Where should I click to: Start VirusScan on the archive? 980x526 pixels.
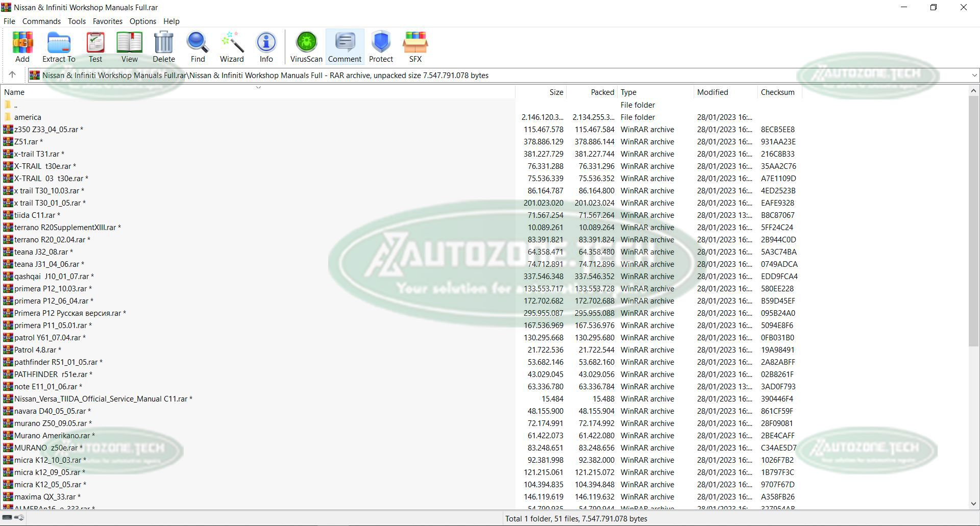[306, 47]
